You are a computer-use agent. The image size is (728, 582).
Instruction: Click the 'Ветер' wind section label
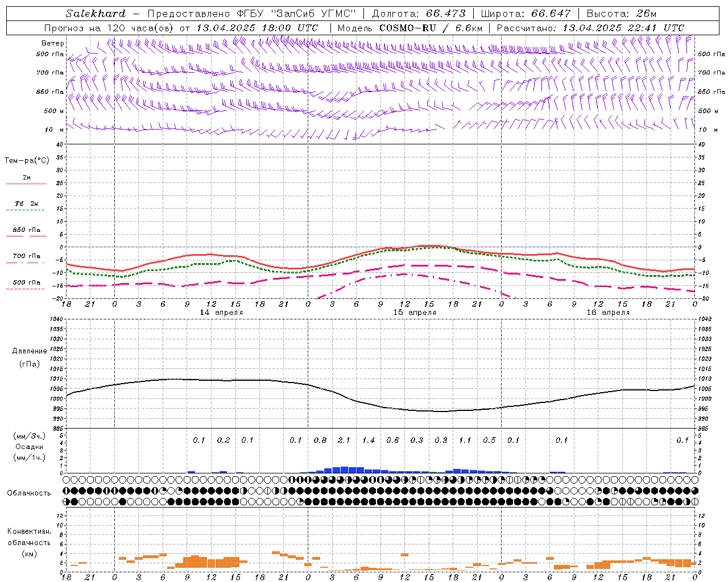pyautogui.click(x=53, y=43)
